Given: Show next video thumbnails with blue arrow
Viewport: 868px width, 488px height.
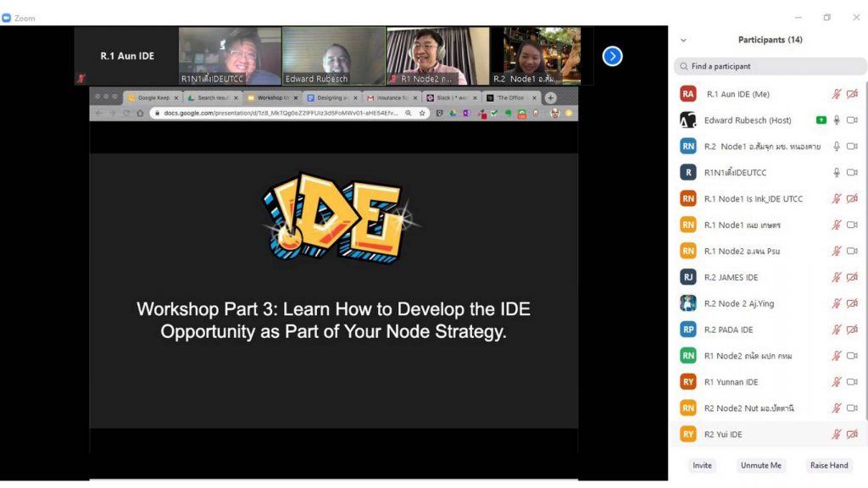Looking at the screenshot, I should pyautogui.click(x=612, y=56).
